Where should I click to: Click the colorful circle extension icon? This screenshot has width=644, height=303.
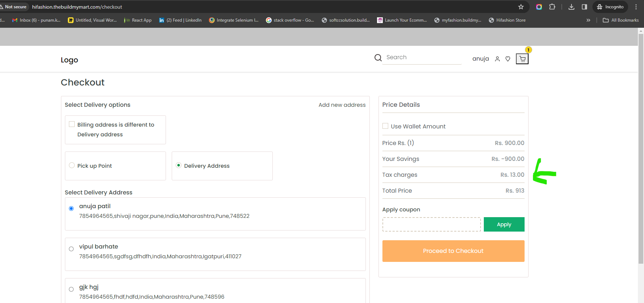(x=539, y=7)
